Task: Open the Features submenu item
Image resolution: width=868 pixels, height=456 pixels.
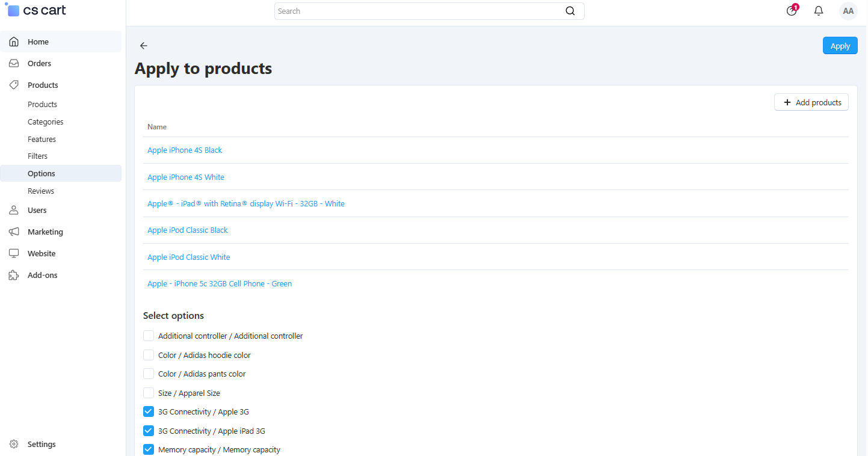Action: click(42, 139)
